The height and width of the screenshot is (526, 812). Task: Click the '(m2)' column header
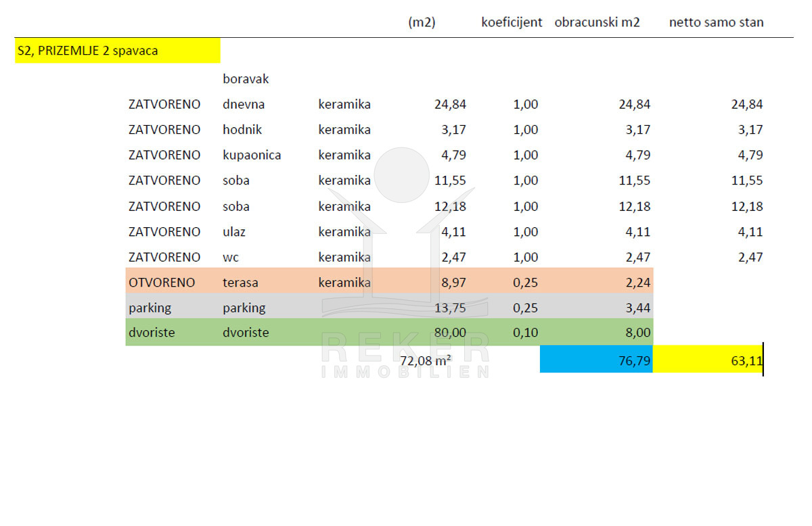[x=422, y=22]
